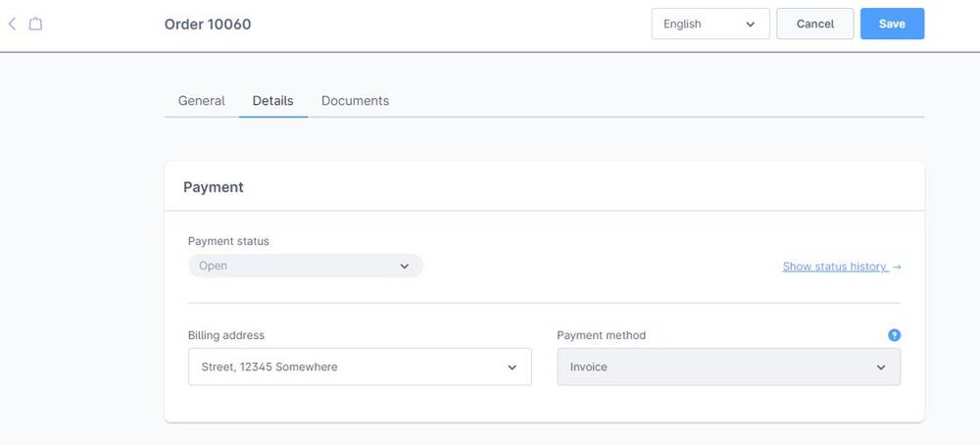
Task: Click the orders shopping bag icon
Action: [x=36, y=25]
